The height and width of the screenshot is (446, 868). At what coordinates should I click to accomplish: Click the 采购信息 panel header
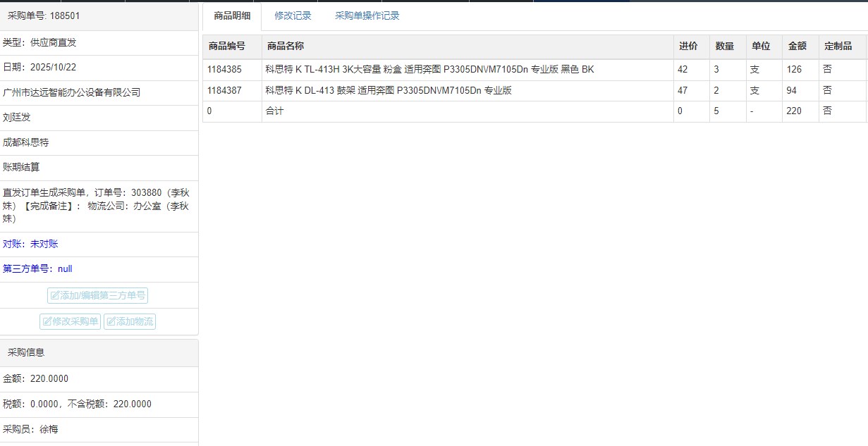click(26, 352)
